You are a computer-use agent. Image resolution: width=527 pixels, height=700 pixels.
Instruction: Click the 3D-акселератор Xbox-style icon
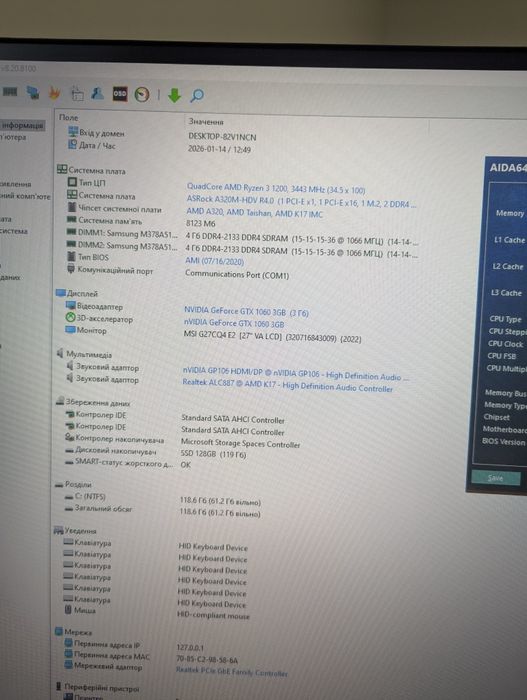click(70, 317)
